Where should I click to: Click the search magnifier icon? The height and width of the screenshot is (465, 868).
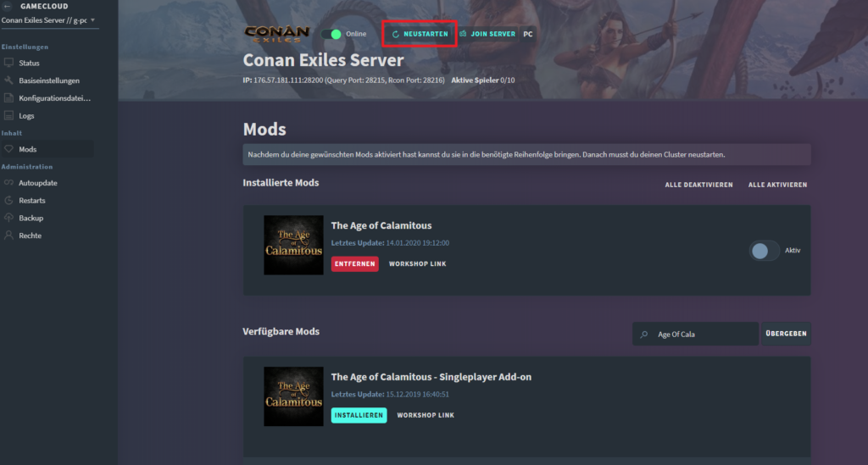pyautogui.click(x=644, y=335)
